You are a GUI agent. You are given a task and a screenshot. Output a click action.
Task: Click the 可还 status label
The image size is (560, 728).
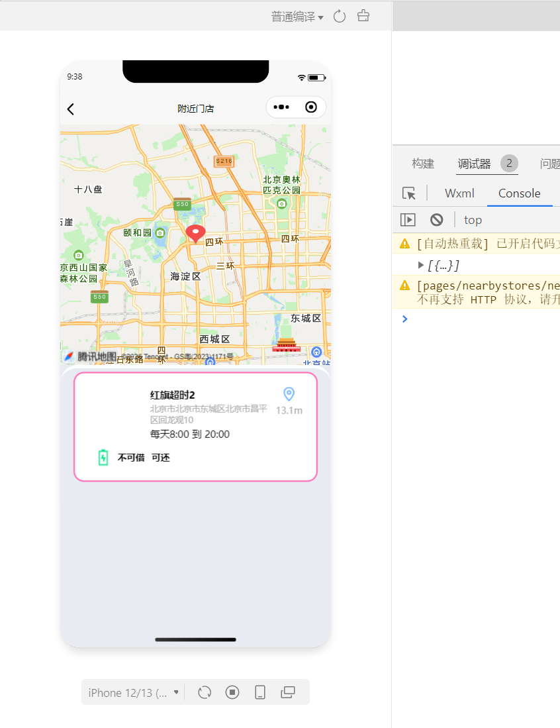(x=161, y=458)
